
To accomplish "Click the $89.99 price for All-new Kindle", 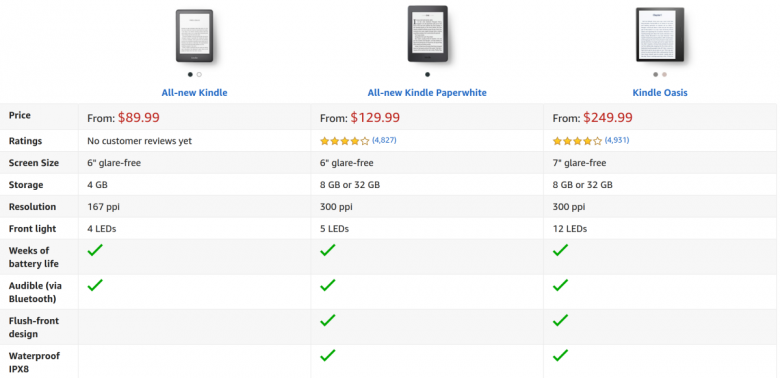I will point(139,117).
